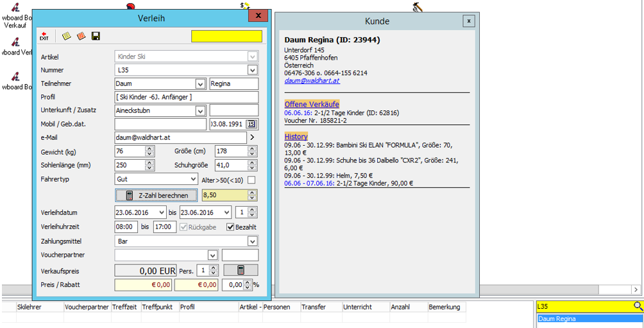Uncheck the Bezahlt checkbox
Image resolution: width=644 pixels, height=328 pixels.
230,227
